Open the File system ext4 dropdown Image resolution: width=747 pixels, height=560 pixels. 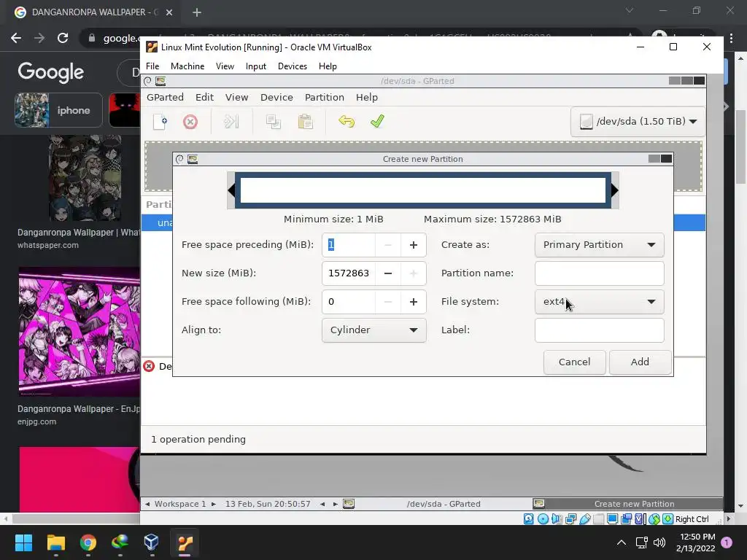600,301
